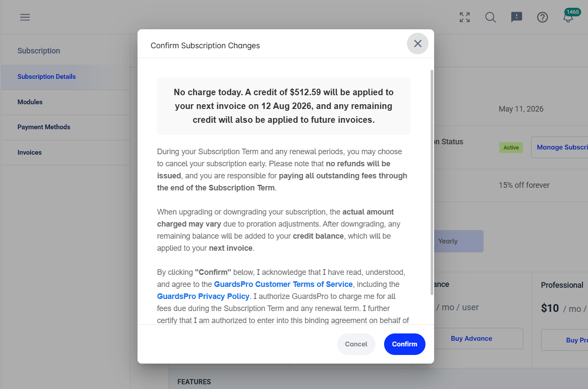Open the notifications bell icon
Screen dimensions: 588x389
(x=568, y=19)
